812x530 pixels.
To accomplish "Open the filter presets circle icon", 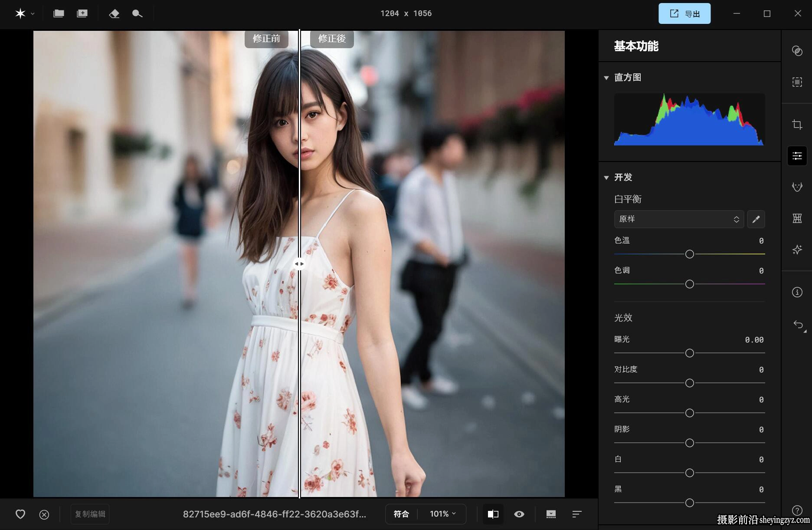I will click(797, 51).
